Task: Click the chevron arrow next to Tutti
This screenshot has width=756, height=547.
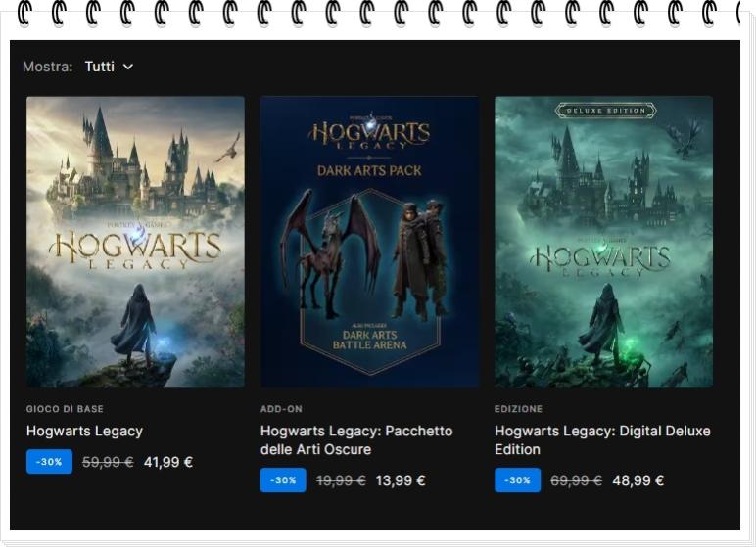Action: [x=128, y=67]
